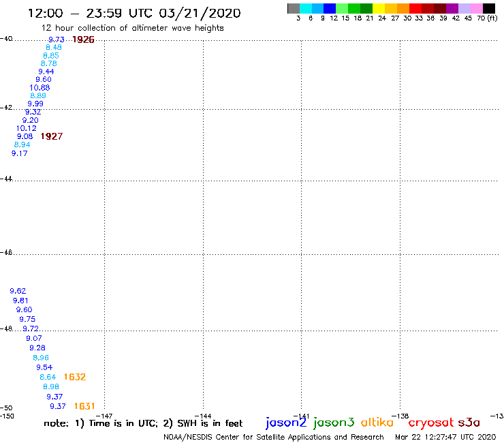Select the cyan swatch in the color legend
The height and width of the screenshot is (443, 504).
click(x=305, y=8)
